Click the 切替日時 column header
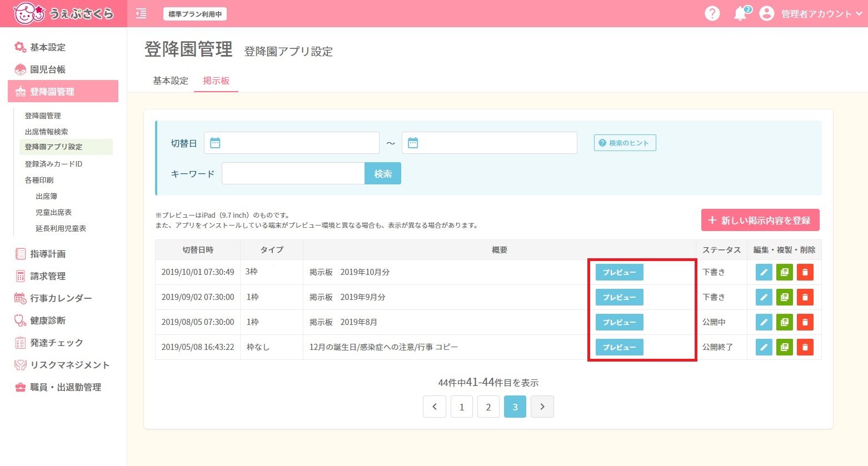This screenshot has width=868, height=466. point(198,250)
